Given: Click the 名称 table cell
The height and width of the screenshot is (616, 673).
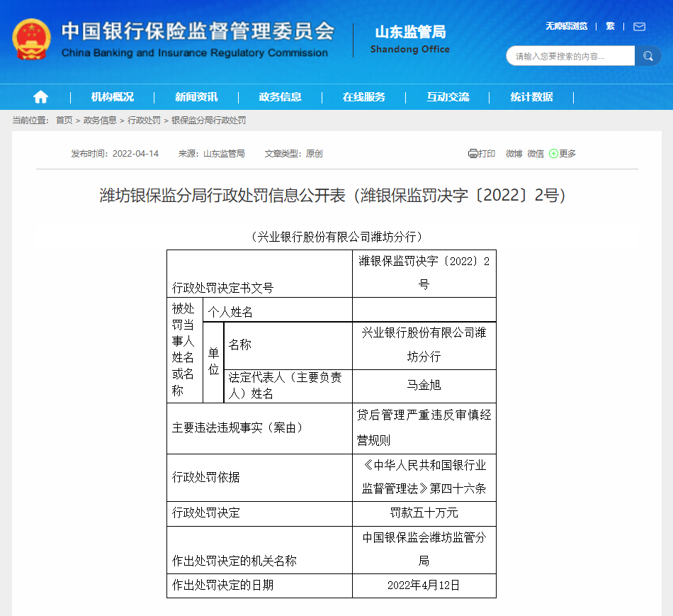Looking at the screenshot, I should [x=288, y=345].
